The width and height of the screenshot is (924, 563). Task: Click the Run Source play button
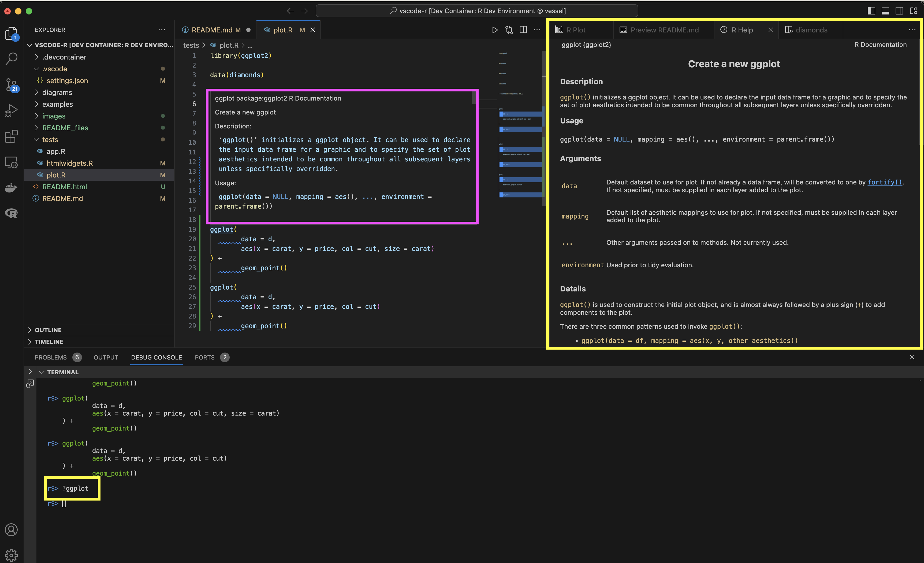point(495,30)
